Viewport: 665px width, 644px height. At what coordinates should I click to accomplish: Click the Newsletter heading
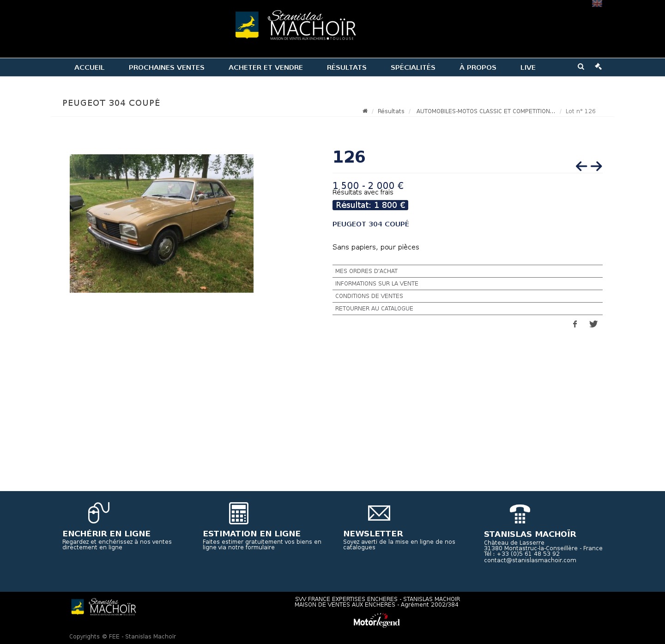373,534
